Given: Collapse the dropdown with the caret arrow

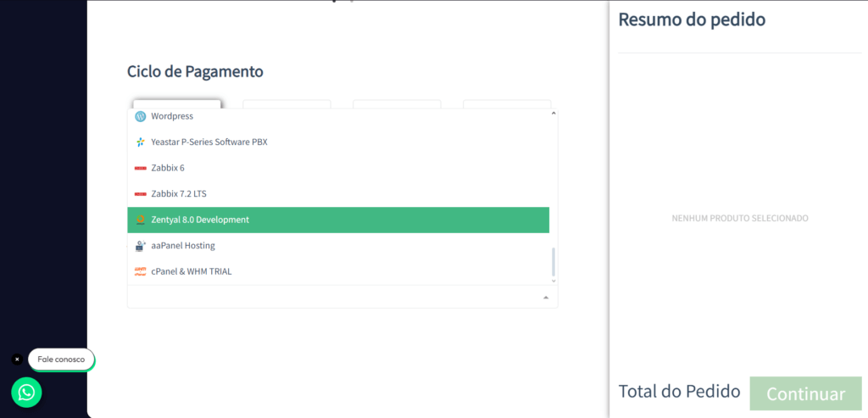Looking at the screenshot, I should click(x=546, y=298).
